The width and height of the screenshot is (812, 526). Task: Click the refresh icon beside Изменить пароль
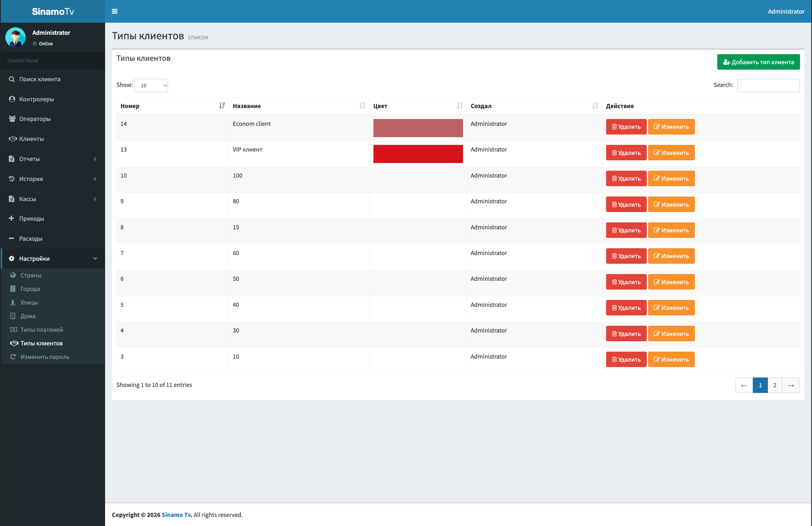pyautogui.click(x=13, y=357)
